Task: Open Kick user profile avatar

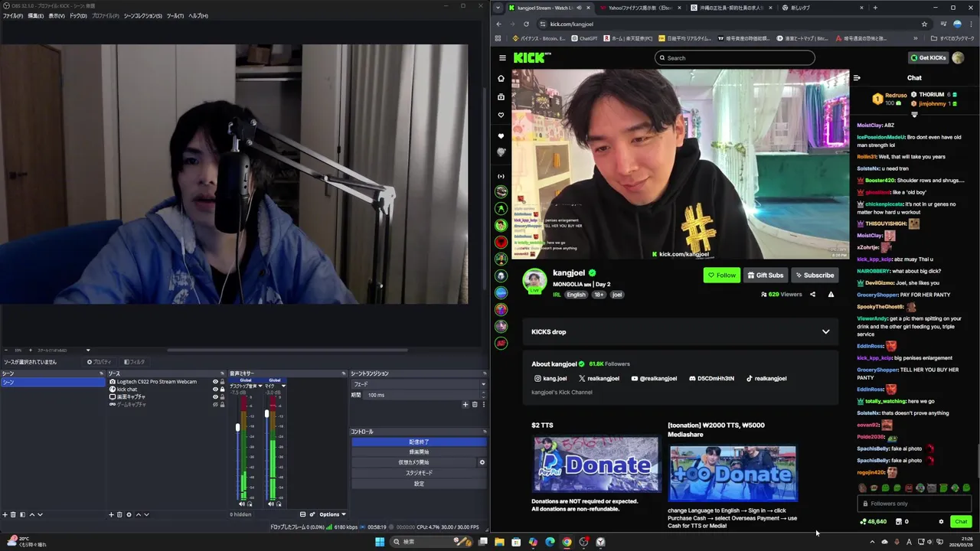Action: (958, 57)
